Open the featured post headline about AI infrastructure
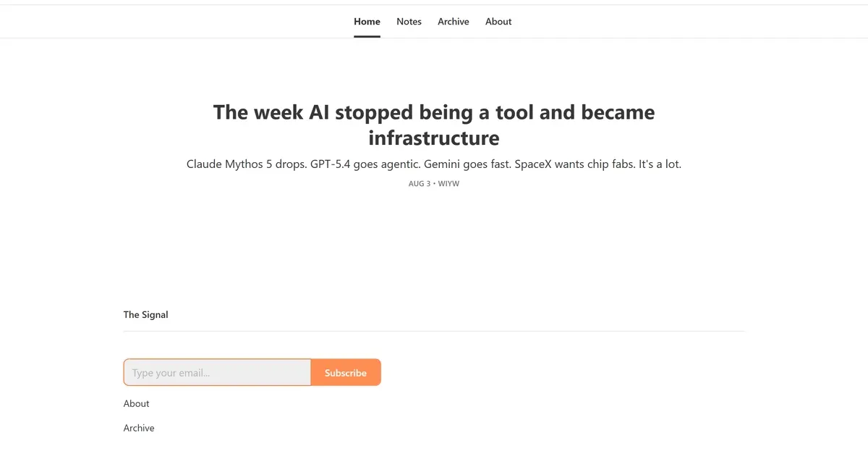This screenshot has width=868, height=454. pos(434,125)
